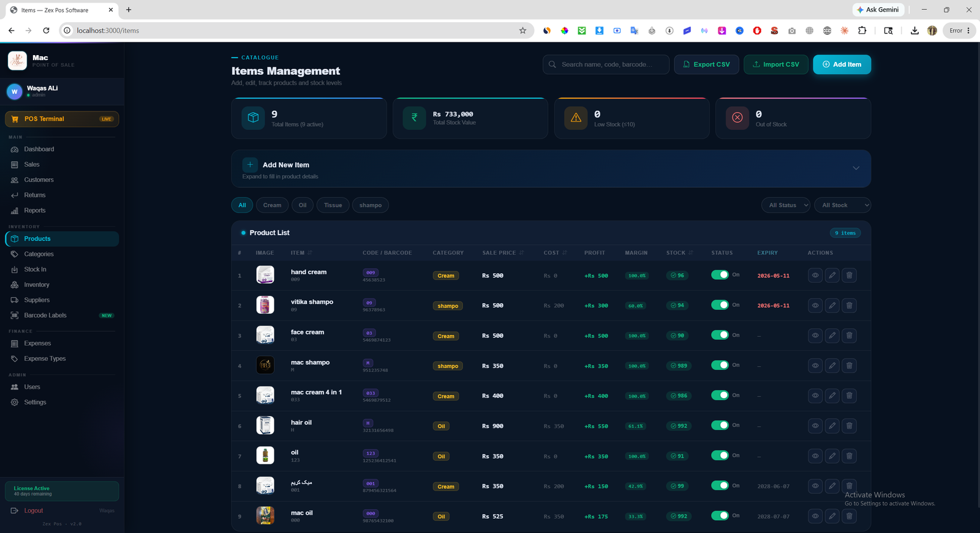Click the Add Item button

842,64
